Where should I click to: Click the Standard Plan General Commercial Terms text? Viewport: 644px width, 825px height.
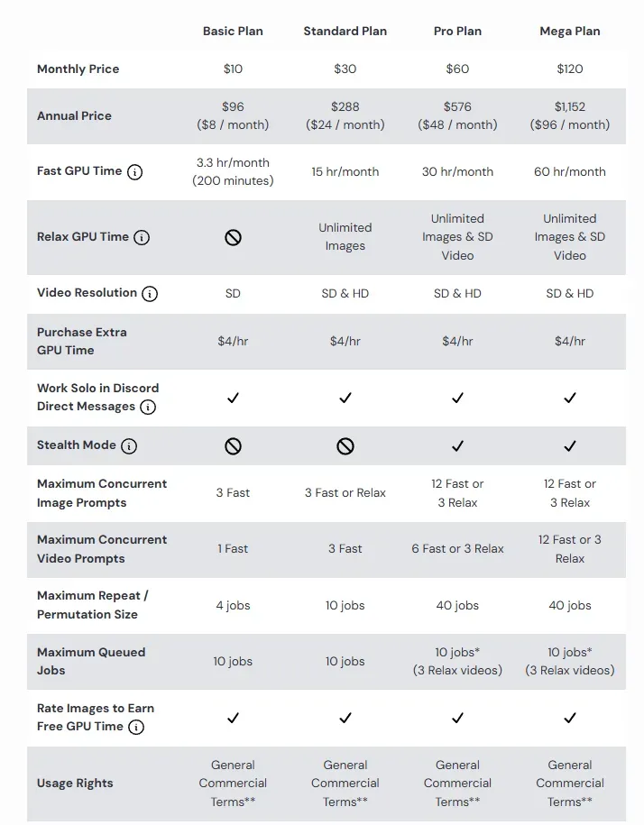(345, 783)
